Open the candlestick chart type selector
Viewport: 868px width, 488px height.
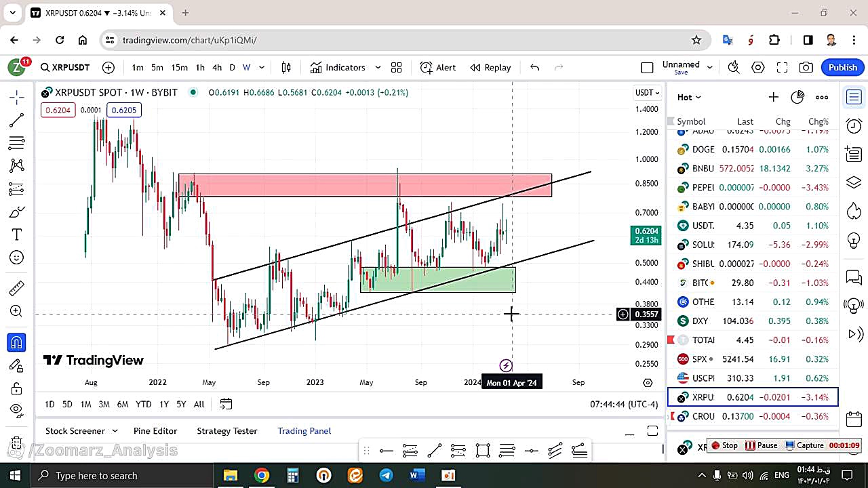click(x=286, y=67)
